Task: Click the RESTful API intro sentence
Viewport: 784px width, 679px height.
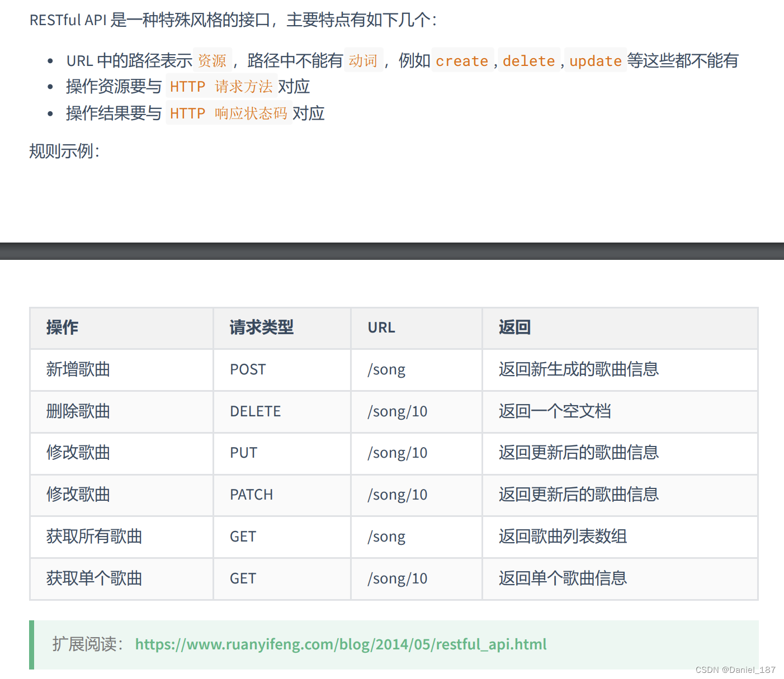Action: pyautogui.click(x=233, y=20)
